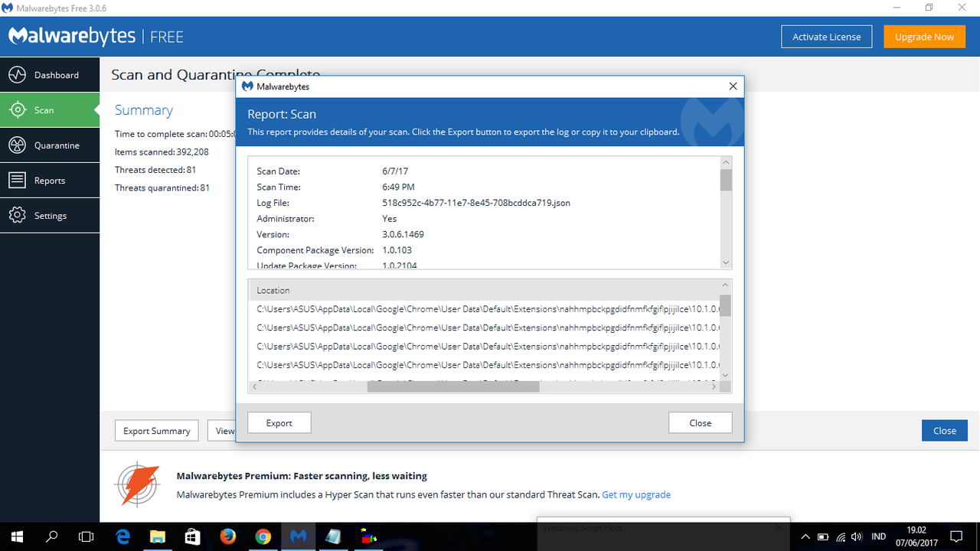Open the Settings section in the sidebar
This screenshot has width=980, height=551.
point(50,216)
